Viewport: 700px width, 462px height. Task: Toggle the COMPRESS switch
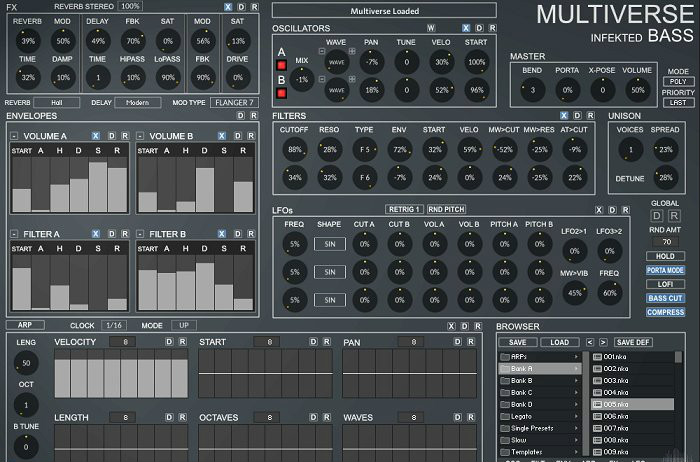(x=665, y=312)
